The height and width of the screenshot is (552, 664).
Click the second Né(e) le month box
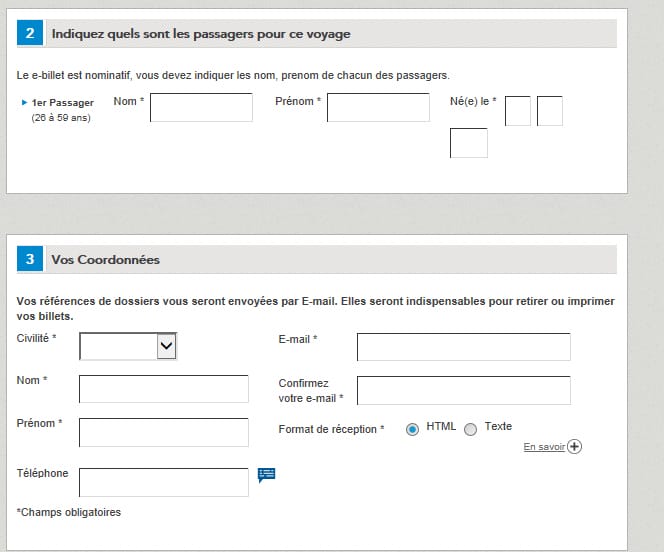pyautogui.click(x=550, y=111)
